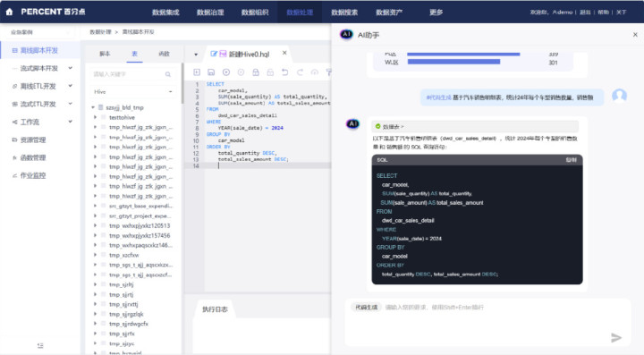Go to home via house icon

click(10, 12)
